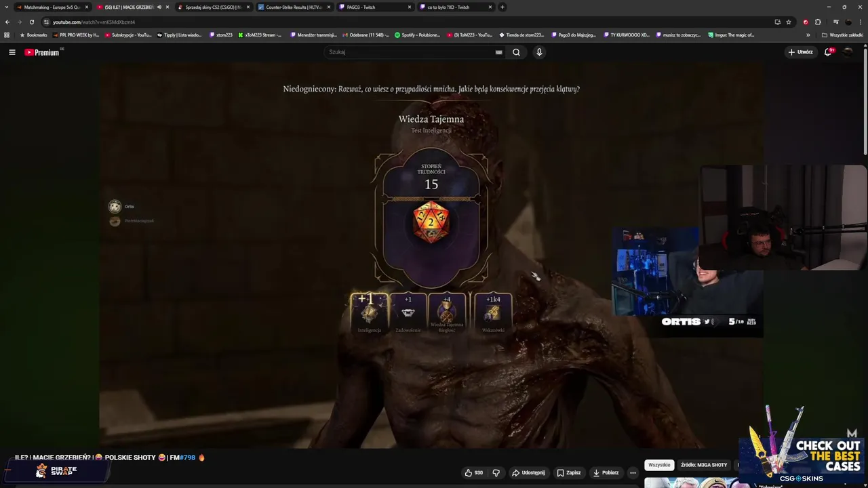The width and height of the screenshot is (868, 488).
Task: Switch to the Sprzedaj skiny CS2 tab
Action: pos(213,7)
